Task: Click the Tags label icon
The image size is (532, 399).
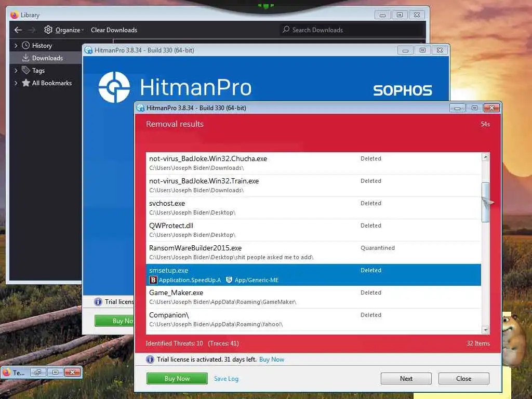Action: (25, 70)
